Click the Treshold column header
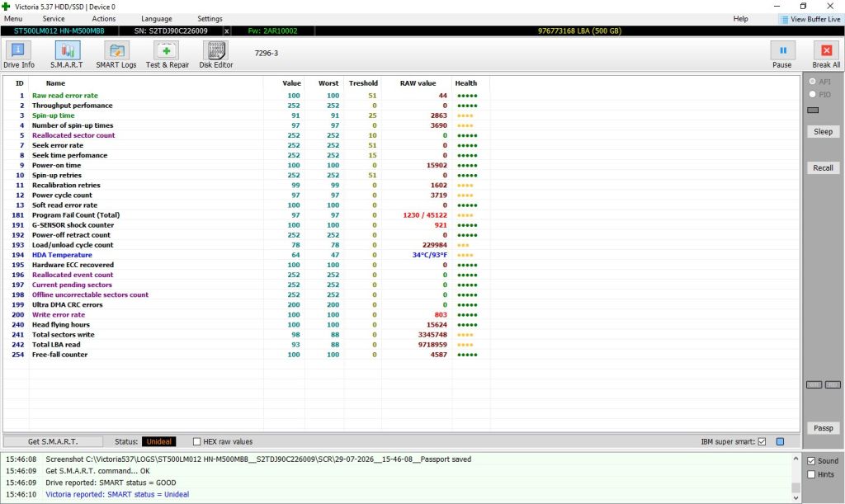Image resolution: width=845 pixels, height=504 pixels. click(x=363, y=83)
